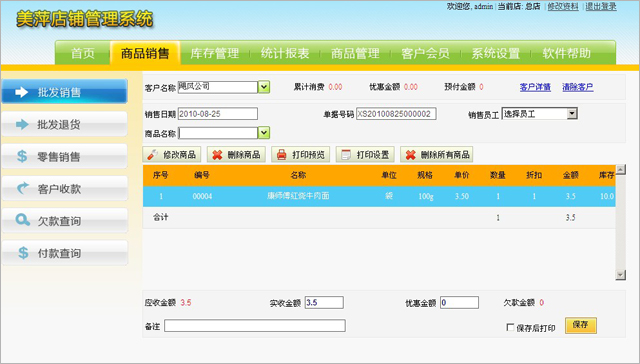Select the 商品销售 tab
This screenshot has width=640, height=364.
pos(145,53)
